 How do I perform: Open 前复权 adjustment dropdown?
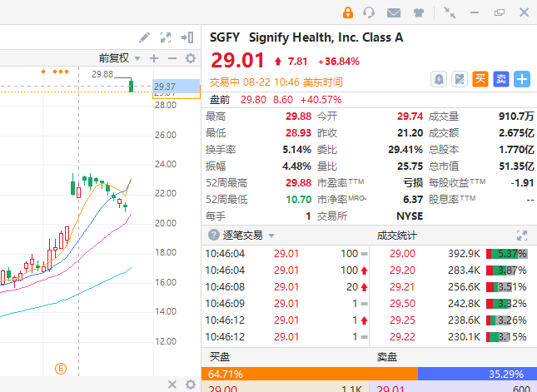[120, 58]
